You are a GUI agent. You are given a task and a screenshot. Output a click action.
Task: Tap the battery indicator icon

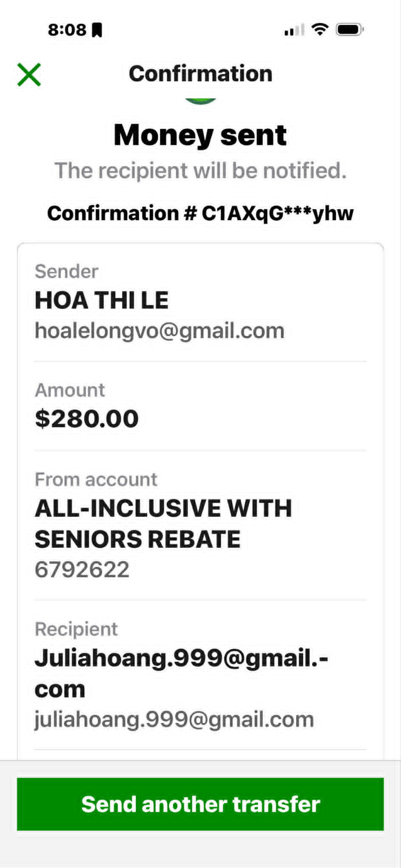[350, 29]
